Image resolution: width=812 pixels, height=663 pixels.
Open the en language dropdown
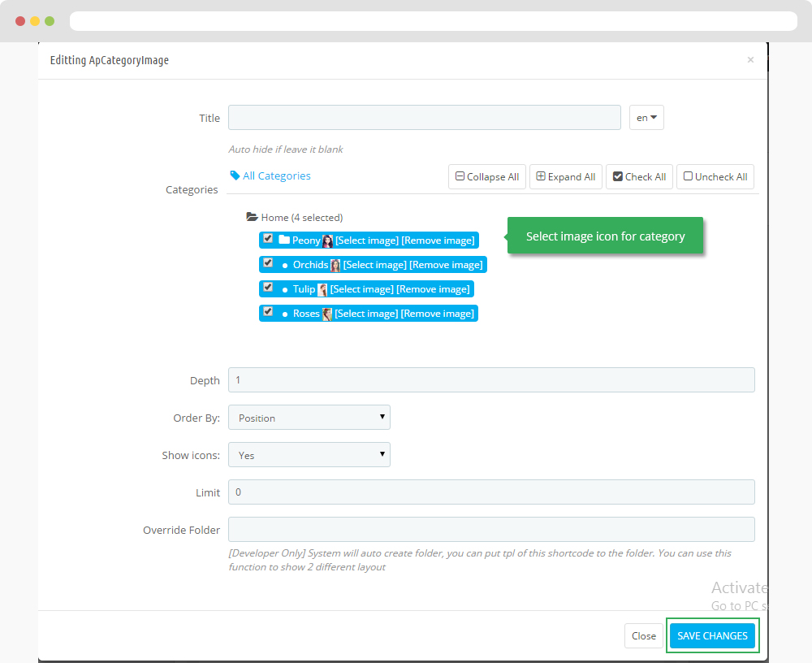(x=646, y=118)
